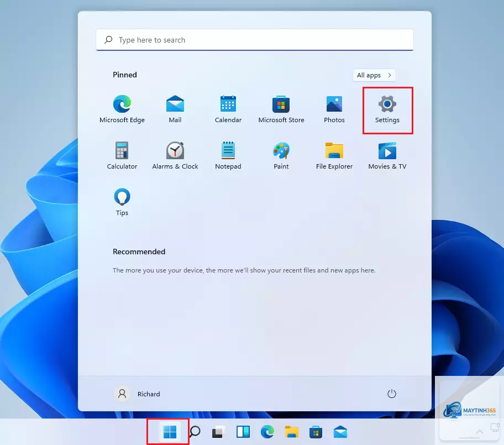This screenshot has height=445, width=504.
Task: Open the Settings gear app
Action: (387, 109)
